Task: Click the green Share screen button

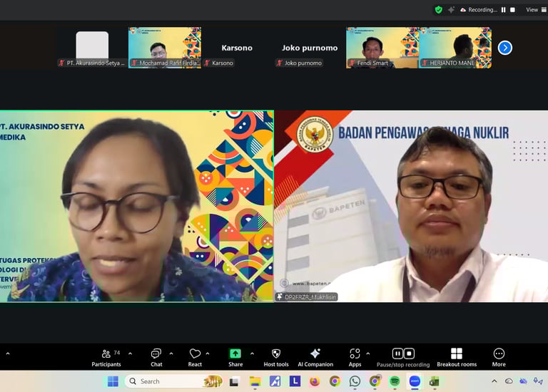Action: click(x=235, y=358)
